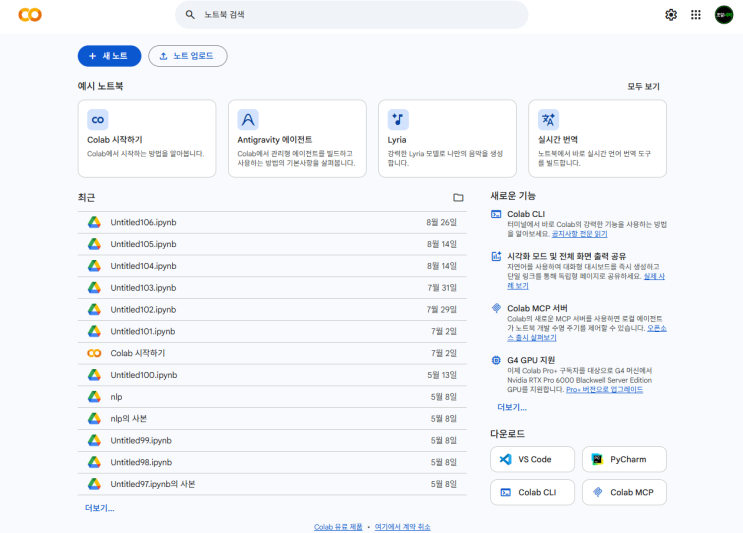Click the Drive icon of Untitled105.ipynb

(94, 244)
